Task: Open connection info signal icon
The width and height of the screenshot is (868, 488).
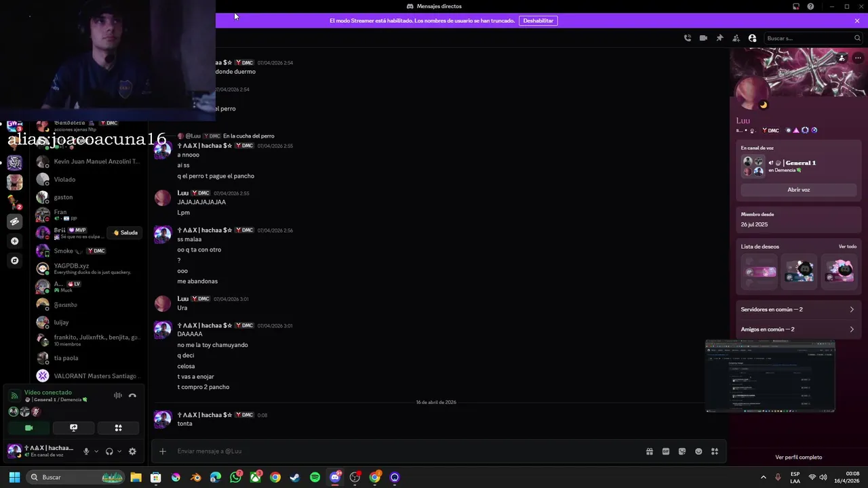Action: [14, 396]
